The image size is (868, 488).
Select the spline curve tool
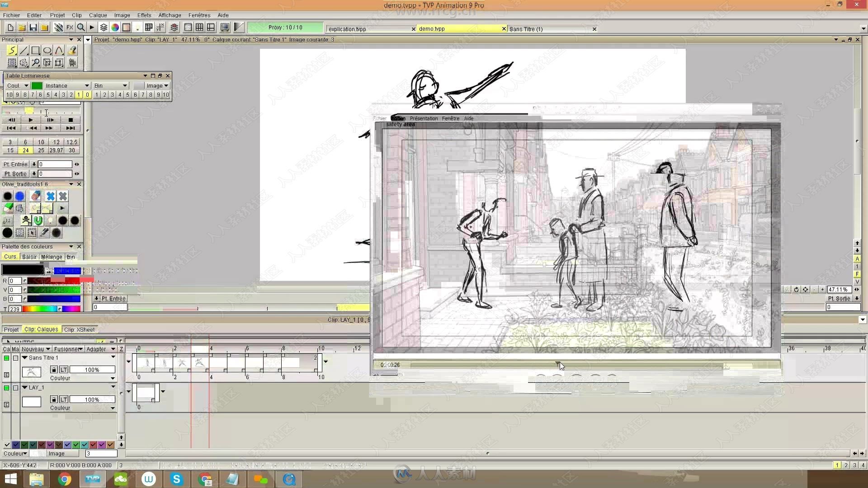click(59, 51)
